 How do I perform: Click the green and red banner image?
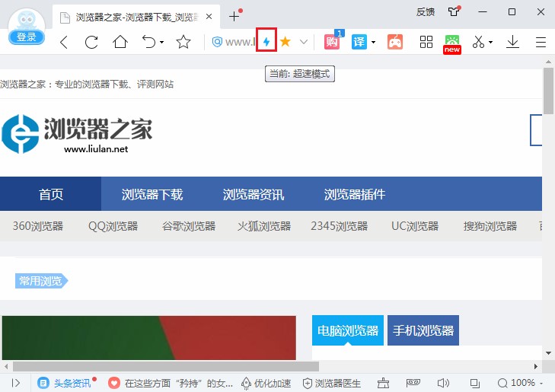(x=148, y=338)
